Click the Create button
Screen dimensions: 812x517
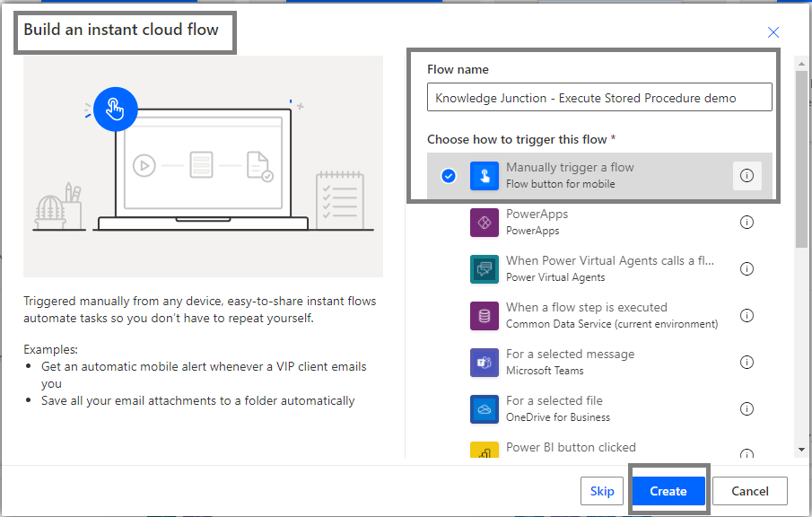[x=668, y=491]
